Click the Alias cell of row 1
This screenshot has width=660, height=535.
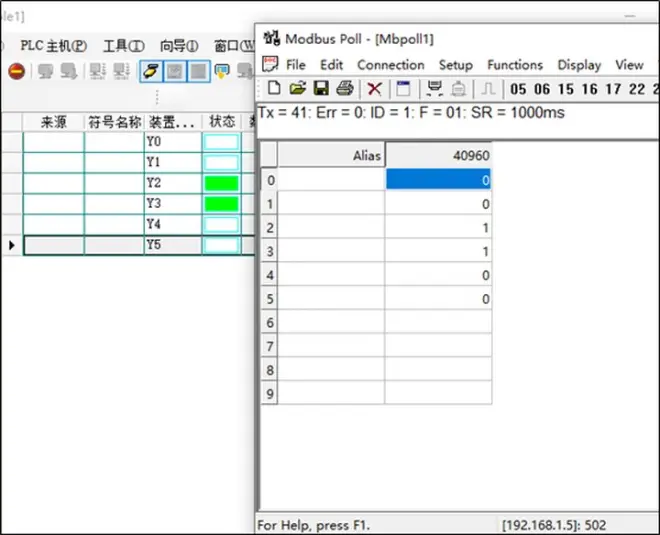click(331, 204)
